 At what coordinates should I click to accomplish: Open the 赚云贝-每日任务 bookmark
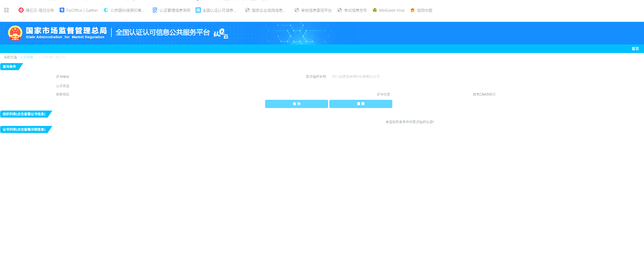click(36, 10)
